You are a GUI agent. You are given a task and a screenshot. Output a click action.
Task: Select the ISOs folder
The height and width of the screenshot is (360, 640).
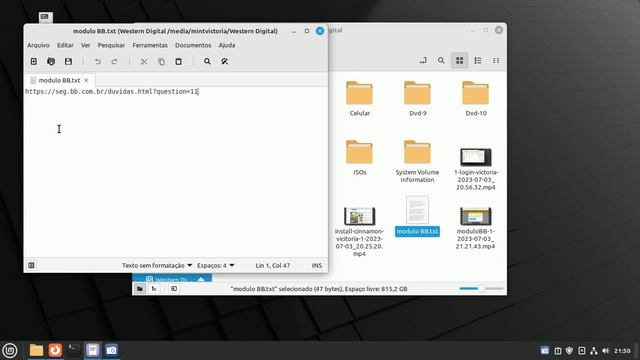click(360, 158)
